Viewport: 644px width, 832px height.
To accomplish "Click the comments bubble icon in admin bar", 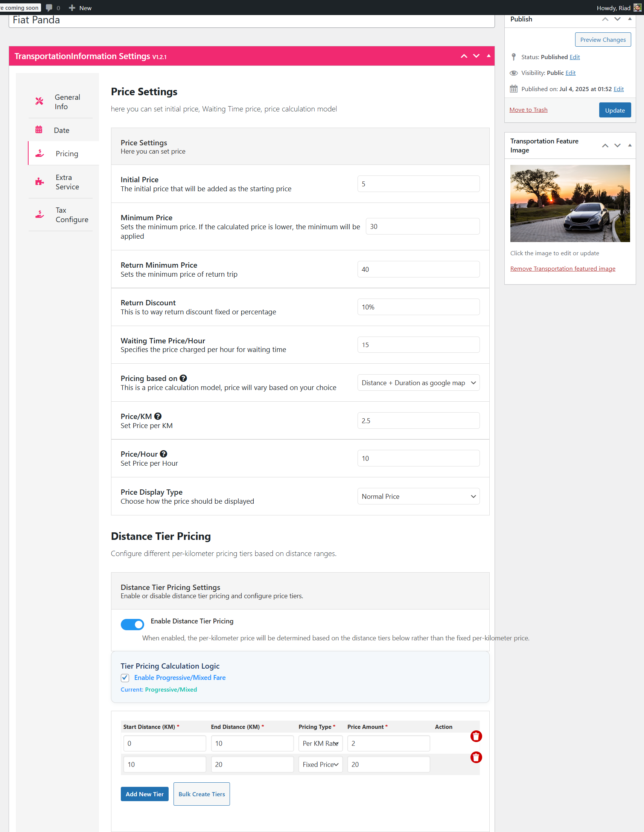I will point(49,8).
